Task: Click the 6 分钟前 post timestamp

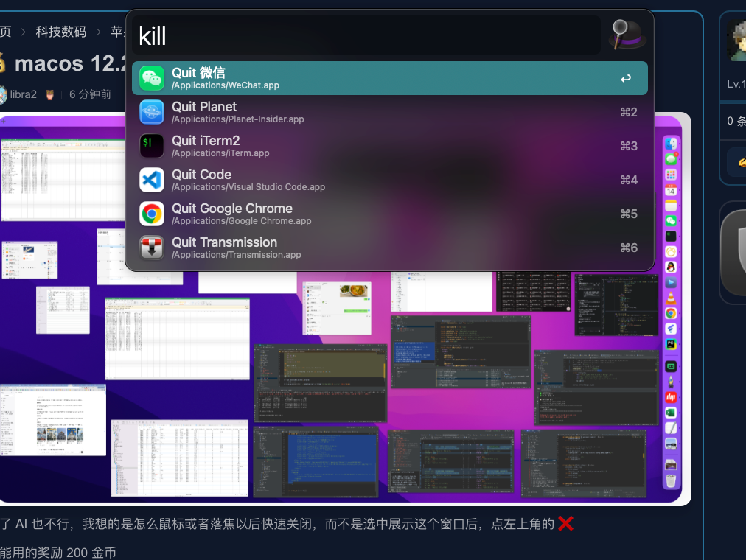Action: pyautogui.click(x=90, y=94)
